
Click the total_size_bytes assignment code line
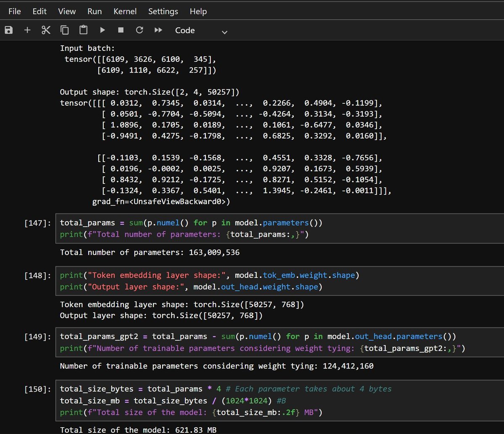226,389
